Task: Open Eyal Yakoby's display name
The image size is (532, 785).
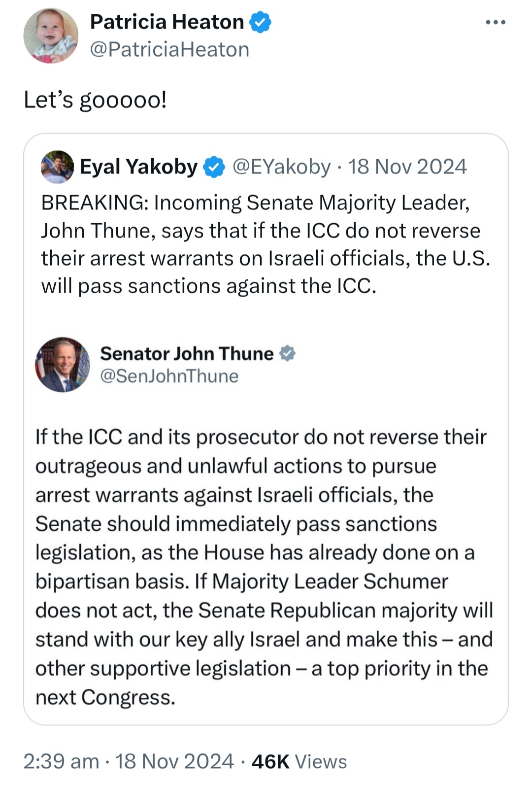Action: click(x=138, y=167)
